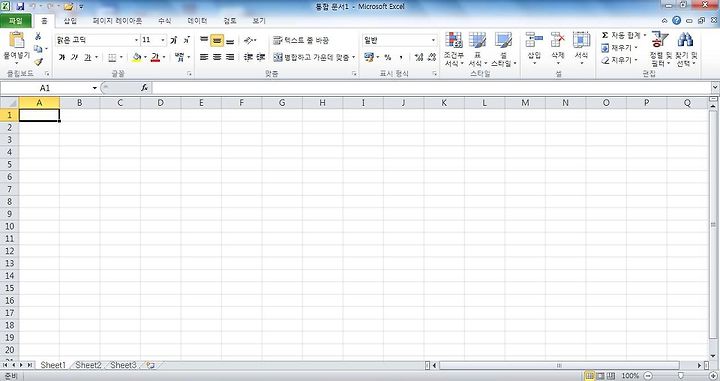Open the font name combo box
Viewport: 720px width, 381px height.
pyautogui.click(x=97, y=40)
